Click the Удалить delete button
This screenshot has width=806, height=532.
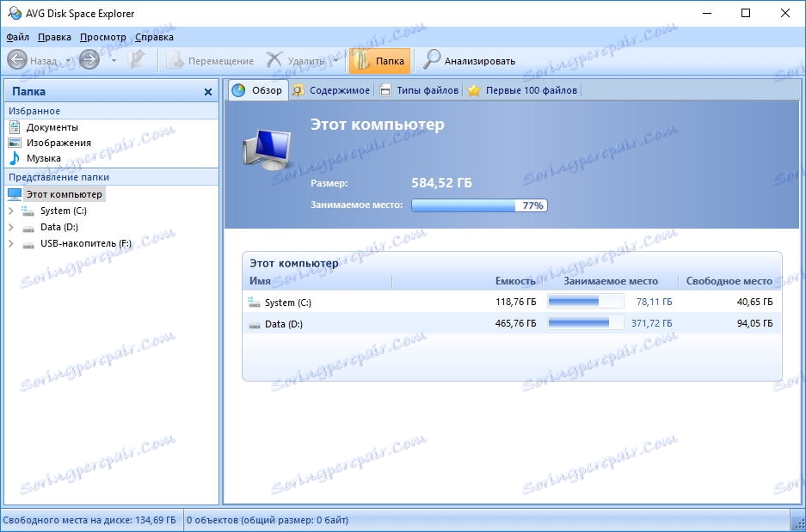pyautogui.click(x=296, y=61)
